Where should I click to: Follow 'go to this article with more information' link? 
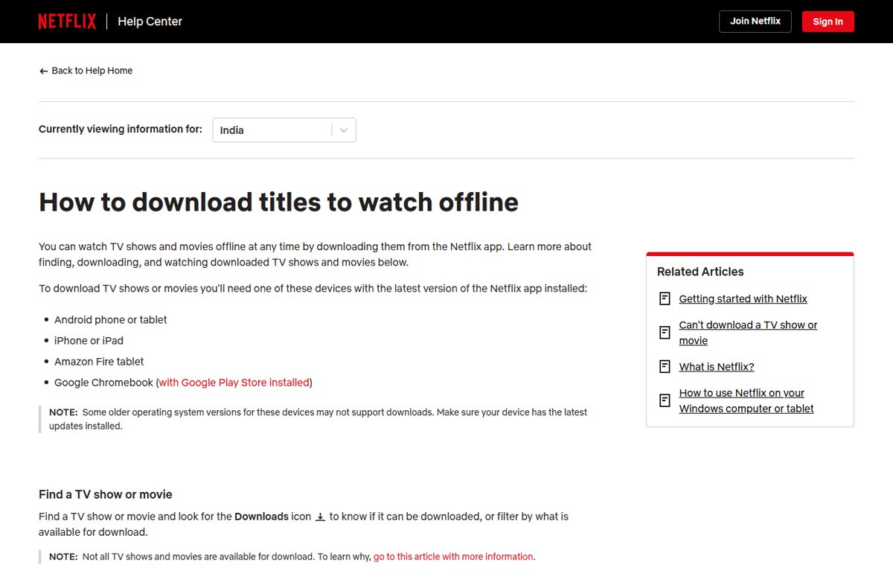pos(453,557)
